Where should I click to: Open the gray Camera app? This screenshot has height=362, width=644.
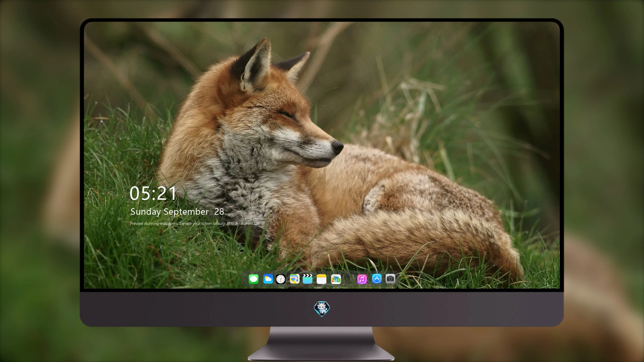coord(390,279)
